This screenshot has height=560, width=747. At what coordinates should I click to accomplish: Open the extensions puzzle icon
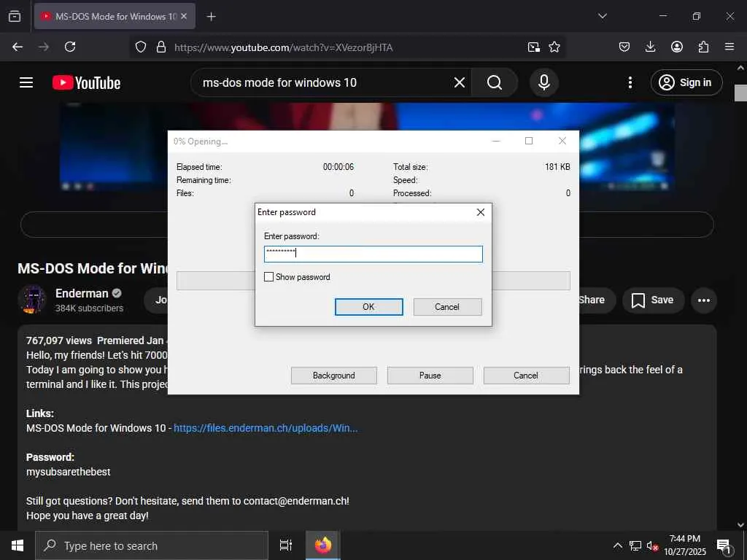pyautogui.click(x=703, y=47)
